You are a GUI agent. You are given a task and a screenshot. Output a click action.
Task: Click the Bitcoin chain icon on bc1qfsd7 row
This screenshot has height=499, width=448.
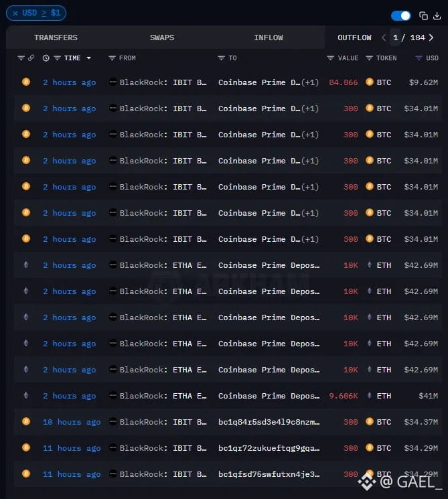[26, 474]
